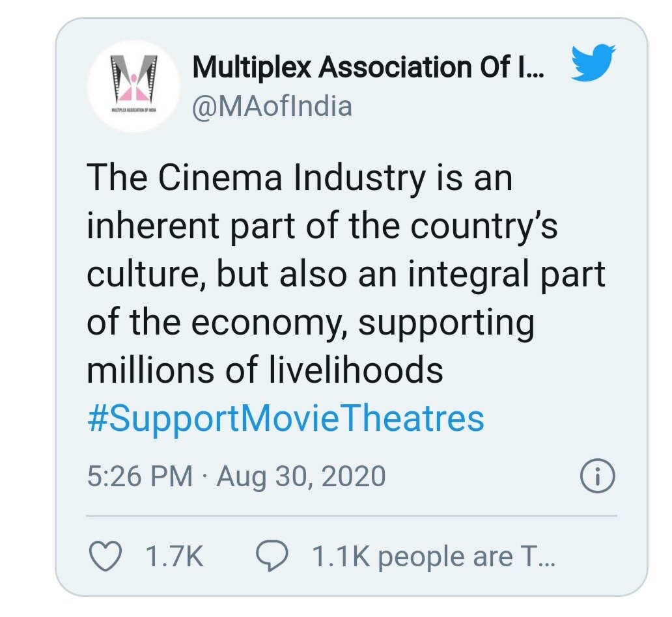The height and width of the screenshot is (617, 672).
Task: Open the 5:26 PM tweet timestamp
Action: click(x=140, y=476)
